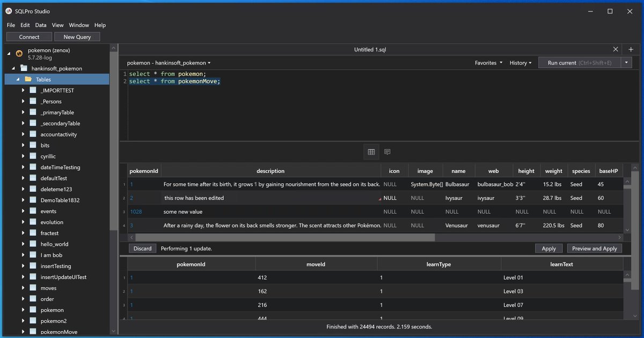The height and width of the screenshot is (338, 644).
Task: Sort by the baseHP column header
Action: pyautogui.click(x=608, y=171)
